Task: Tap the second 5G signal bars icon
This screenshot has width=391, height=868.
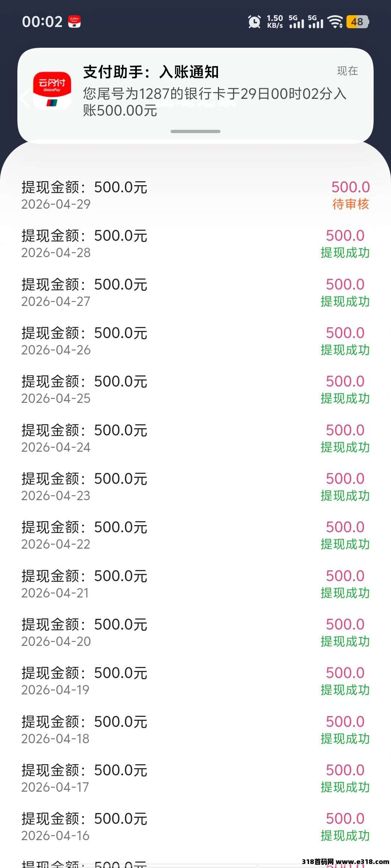Action: (x=315, y=22)
